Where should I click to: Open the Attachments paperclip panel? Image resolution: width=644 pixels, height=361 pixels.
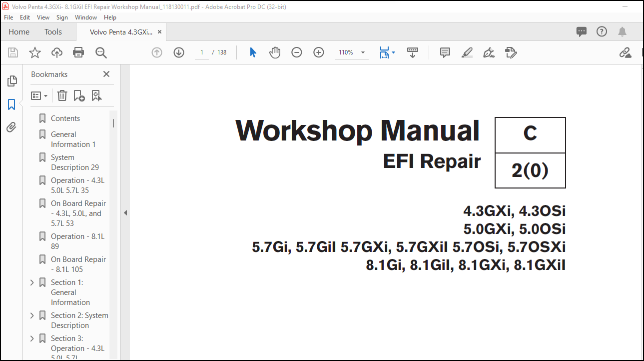[x=11, y=127]
